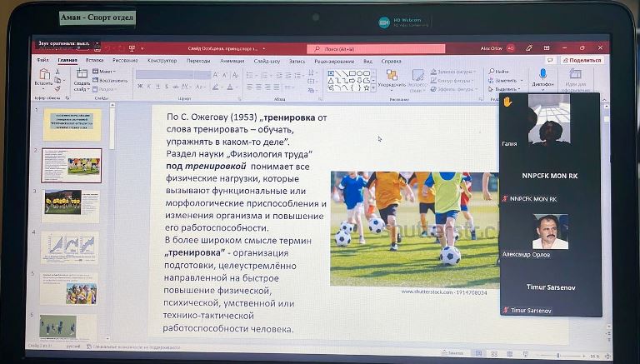Open the Файл ribbon tab
The width and height of the screenshot is (640, 364).
(x=42, y=60)
